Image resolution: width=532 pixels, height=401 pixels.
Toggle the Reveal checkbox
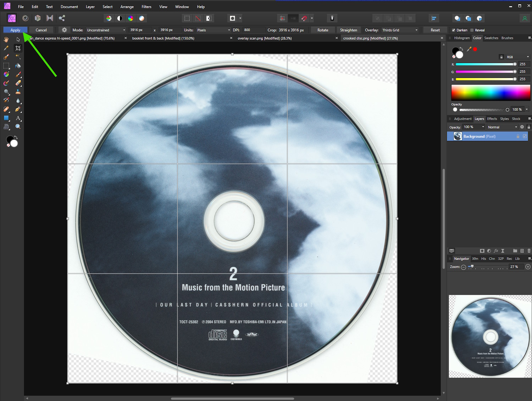[472, 30]
